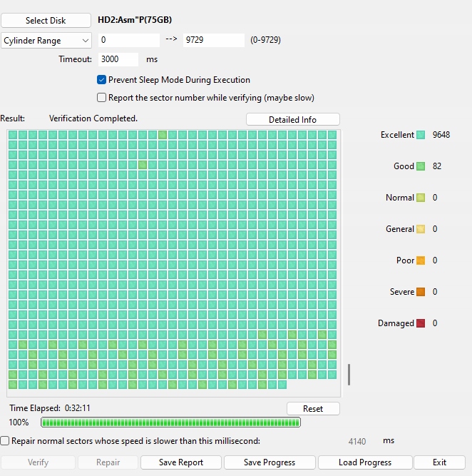Open the Cylinder Range dropdown

click(x=46, y=41)
